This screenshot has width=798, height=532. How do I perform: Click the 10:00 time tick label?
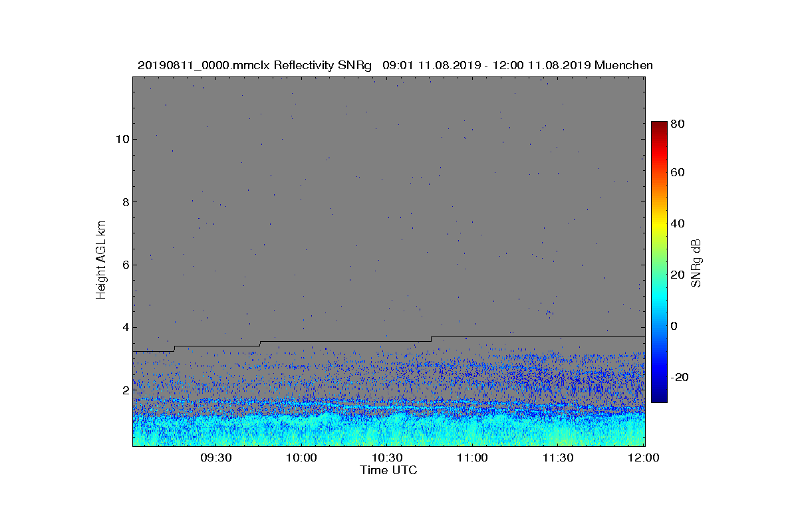pyautogui.click(x=303, y=458)
